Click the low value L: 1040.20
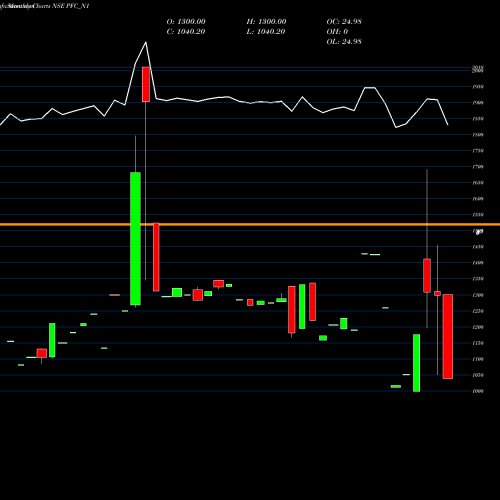 [266, 32]
